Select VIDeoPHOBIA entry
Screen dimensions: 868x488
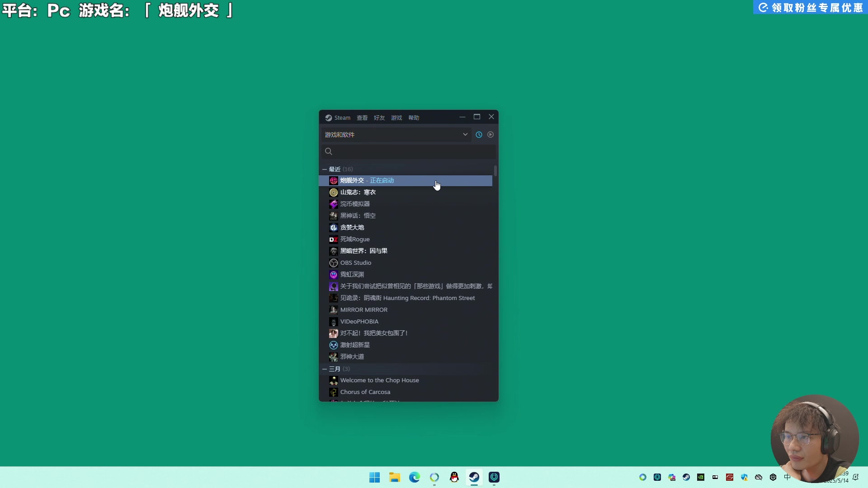(406, 321)
